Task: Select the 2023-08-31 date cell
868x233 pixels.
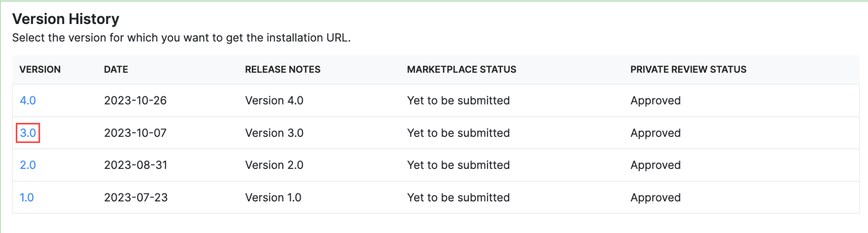Action: [x=135, y=165]
